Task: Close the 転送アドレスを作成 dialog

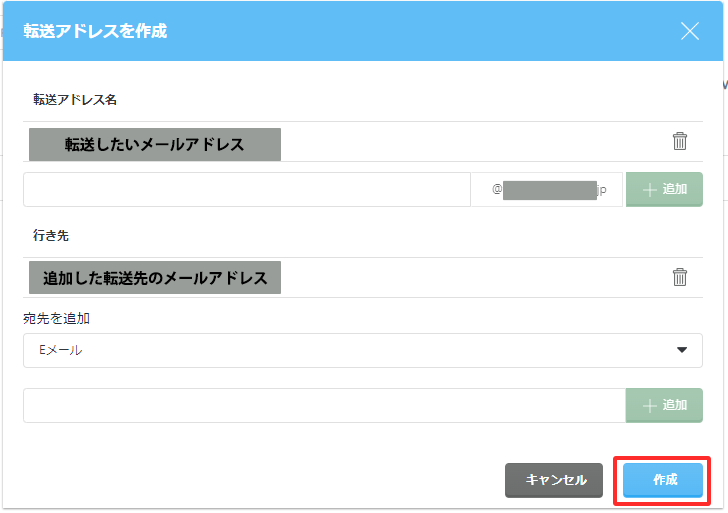Action: (690, 31)
